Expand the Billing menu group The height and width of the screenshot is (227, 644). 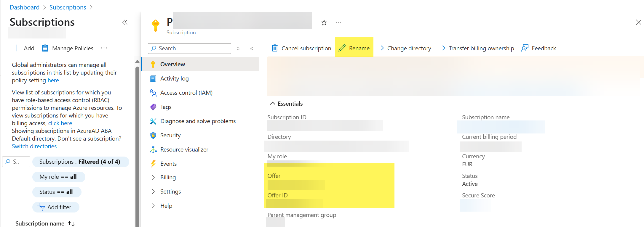153,177
